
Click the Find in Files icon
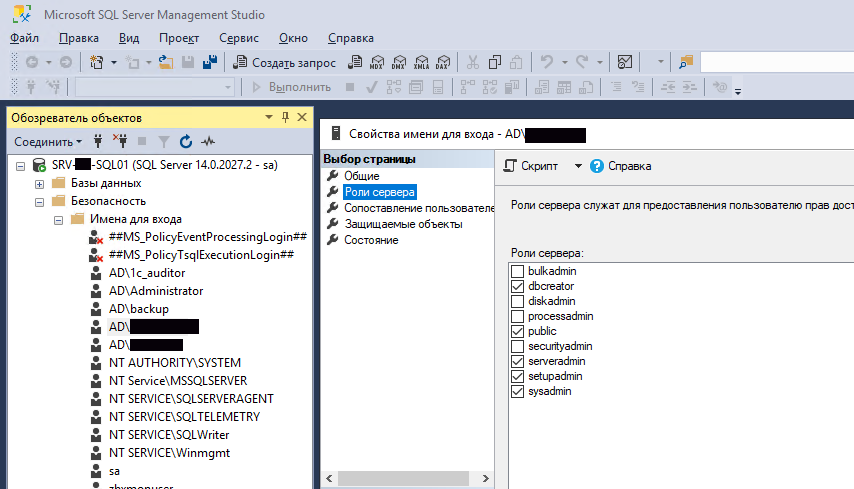(x=686, y=63)
